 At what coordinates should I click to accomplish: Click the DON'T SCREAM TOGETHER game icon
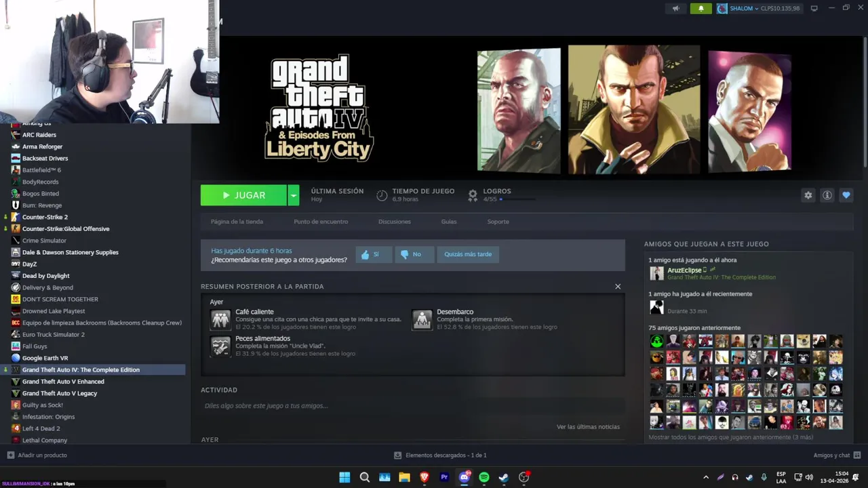[x=16, y=299]
